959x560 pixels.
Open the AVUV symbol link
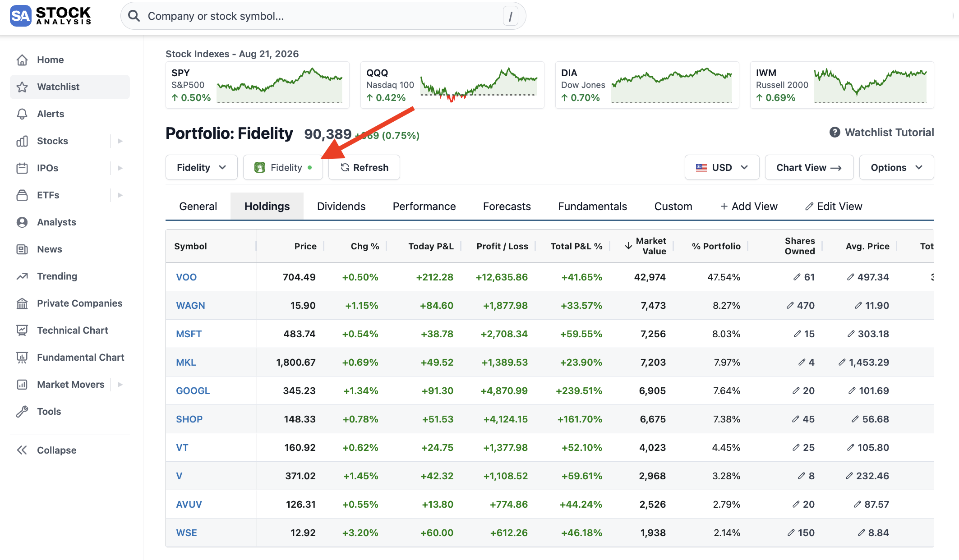pyautogui.click(x=189, y=504)
